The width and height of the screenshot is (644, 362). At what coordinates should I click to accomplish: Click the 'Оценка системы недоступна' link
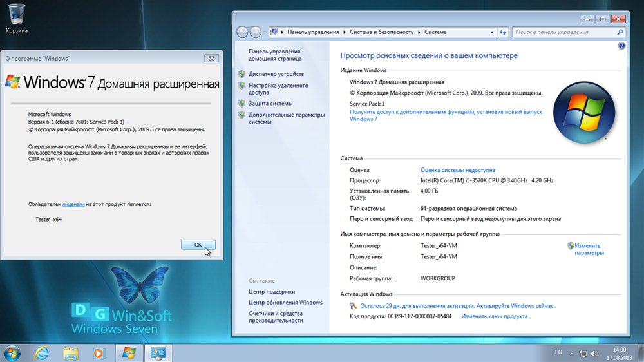tap(458, 170)
